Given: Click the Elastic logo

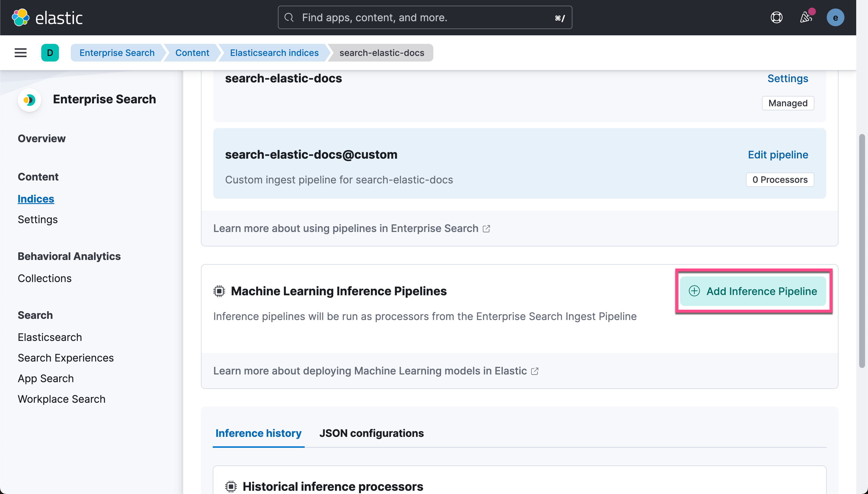Looking at the screenshot, I should click(47, 18).
